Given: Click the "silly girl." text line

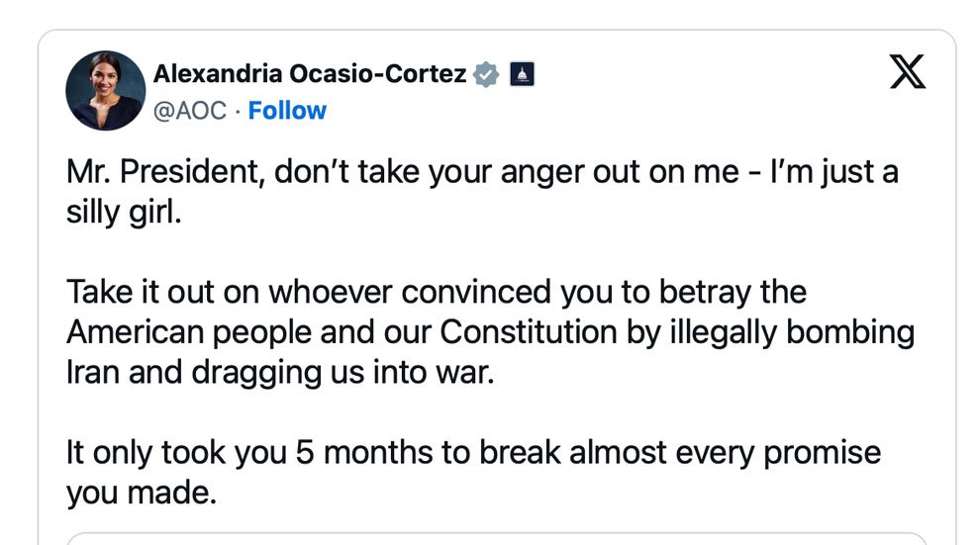Looking at the screenshot, I should click(x=124, y=213).
